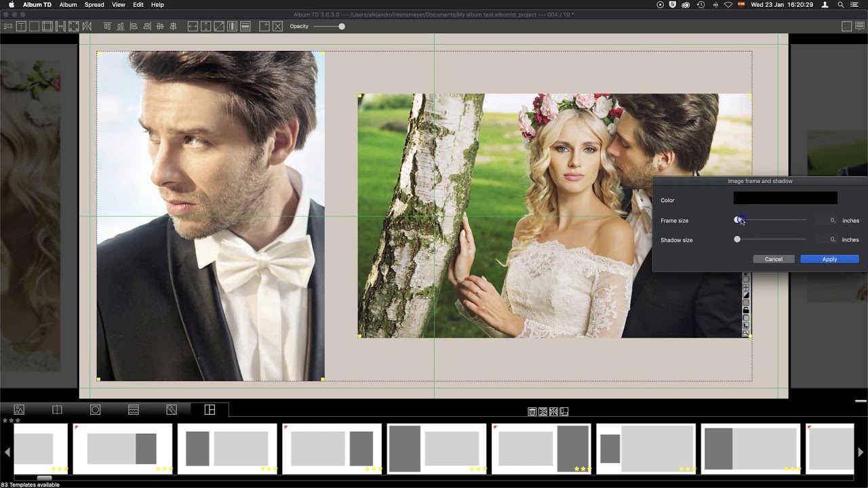Open the Album menu
The height and width of the screenshot is (488, 868).
pos(68,5)
